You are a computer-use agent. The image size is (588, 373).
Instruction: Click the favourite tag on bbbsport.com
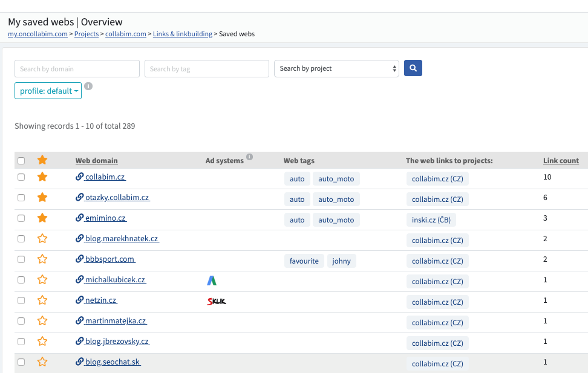304,261
